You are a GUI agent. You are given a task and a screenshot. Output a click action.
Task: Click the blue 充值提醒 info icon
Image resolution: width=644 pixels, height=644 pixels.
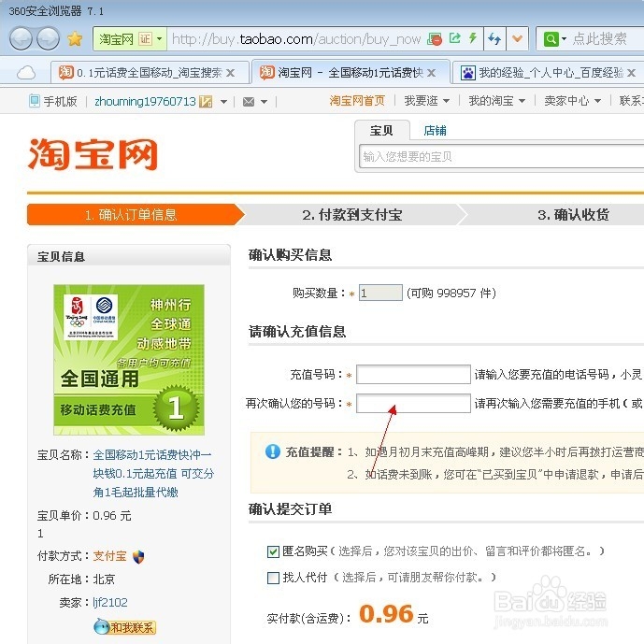pos(273,451)
